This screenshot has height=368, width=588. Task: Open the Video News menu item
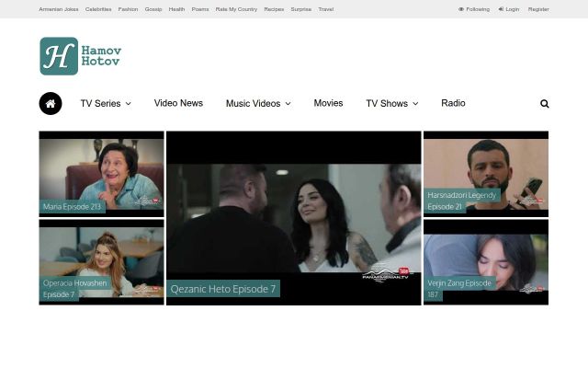click(178, 103)
